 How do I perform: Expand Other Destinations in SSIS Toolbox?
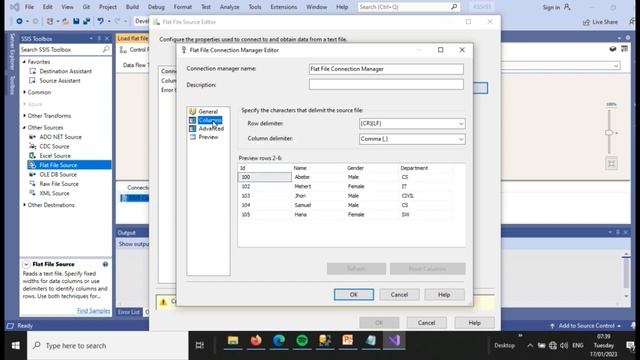coord(24,205)
